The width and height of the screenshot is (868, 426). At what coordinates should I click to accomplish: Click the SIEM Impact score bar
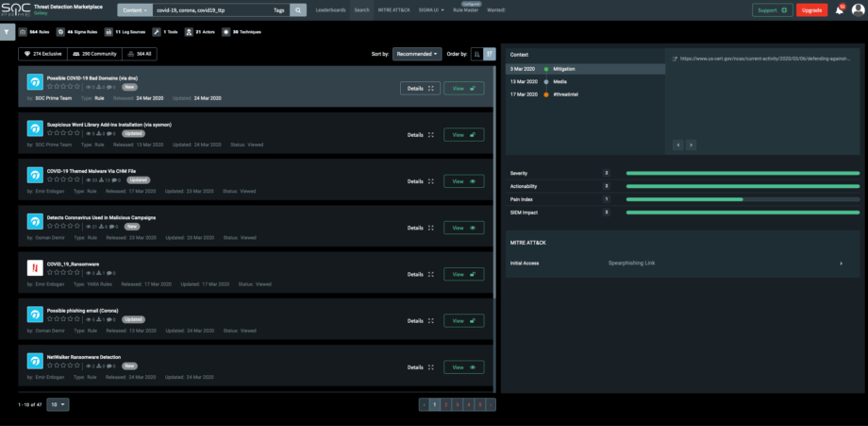coord(743,213)
